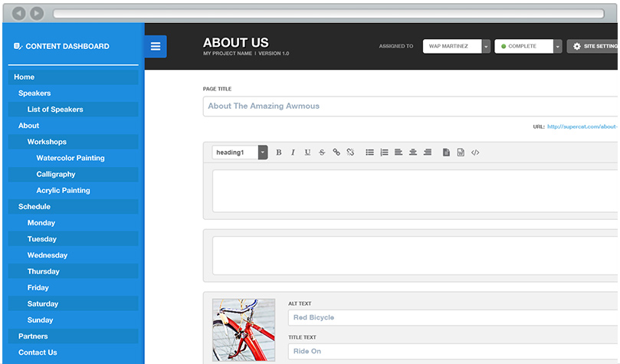Click the Title Text field containing Ride On

453,351
